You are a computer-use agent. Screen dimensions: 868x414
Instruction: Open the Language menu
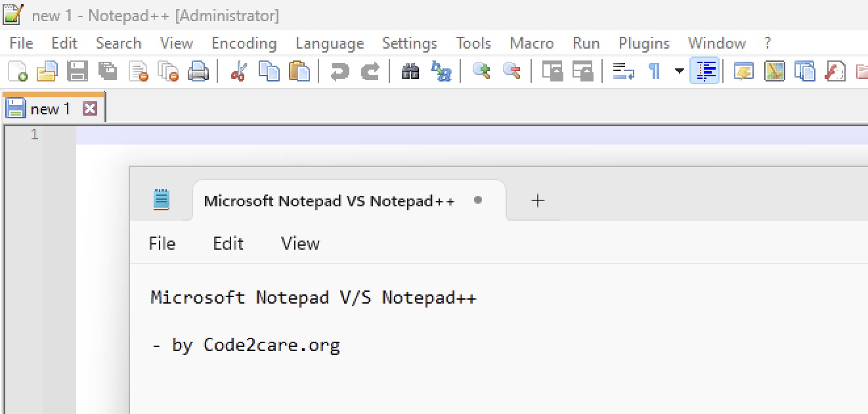[x=330, y=43]
